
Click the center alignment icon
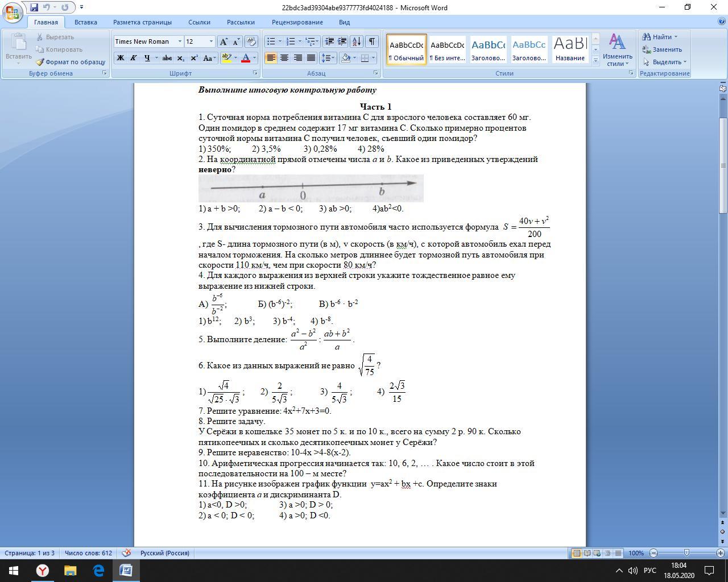pos(284,58)
